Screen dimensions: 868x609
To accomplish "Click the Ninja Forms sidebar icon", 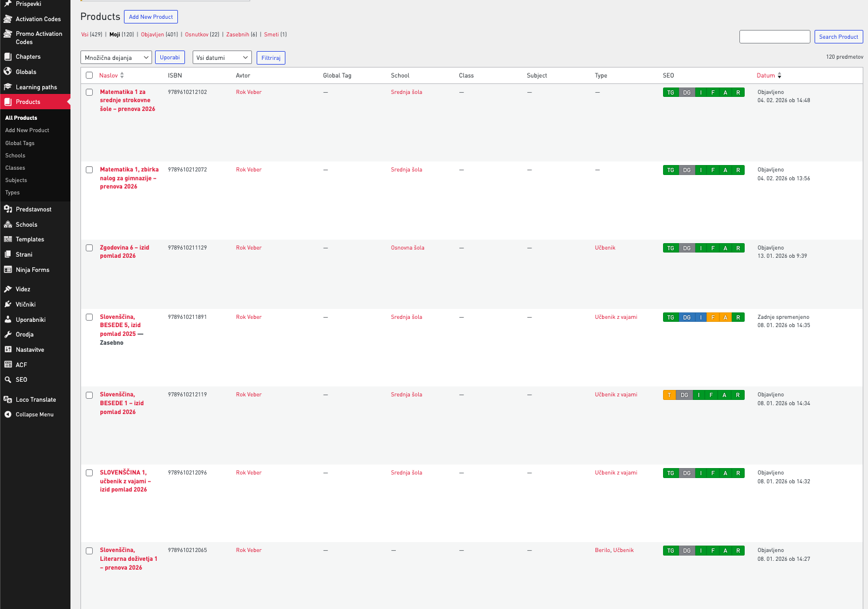I will coord(8,270).
